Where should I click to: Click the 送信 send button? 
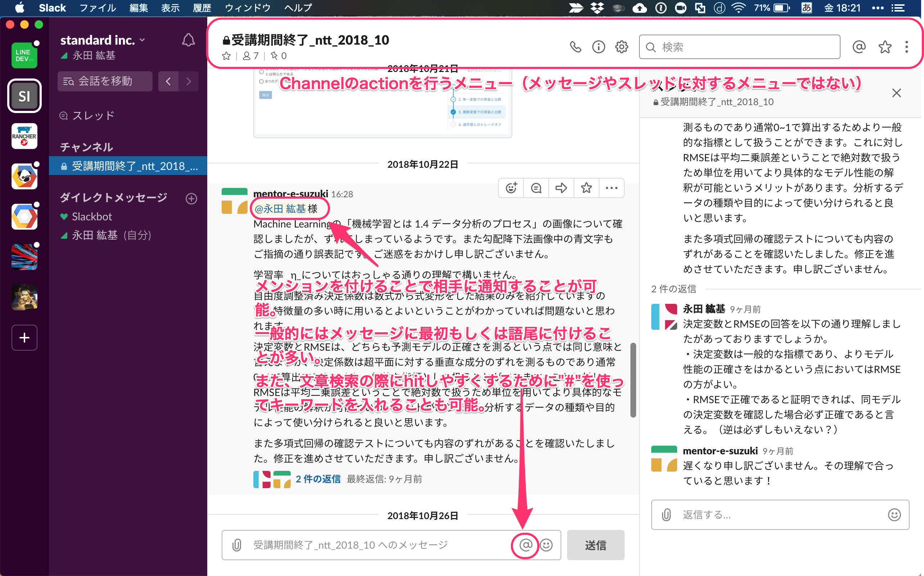pos(595,545)
